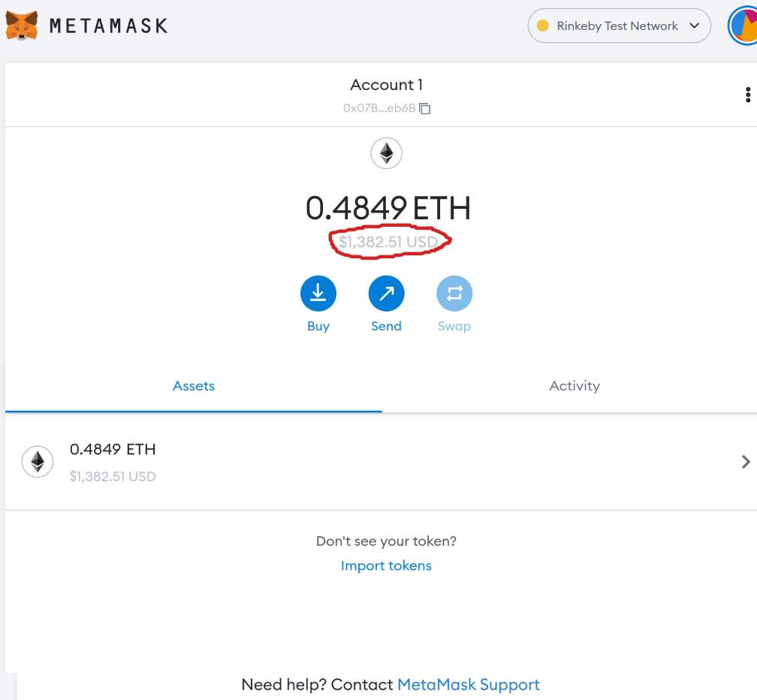757x700 pixels.
Task: Open the Import tokens link
Action: (x=386, y=565)
